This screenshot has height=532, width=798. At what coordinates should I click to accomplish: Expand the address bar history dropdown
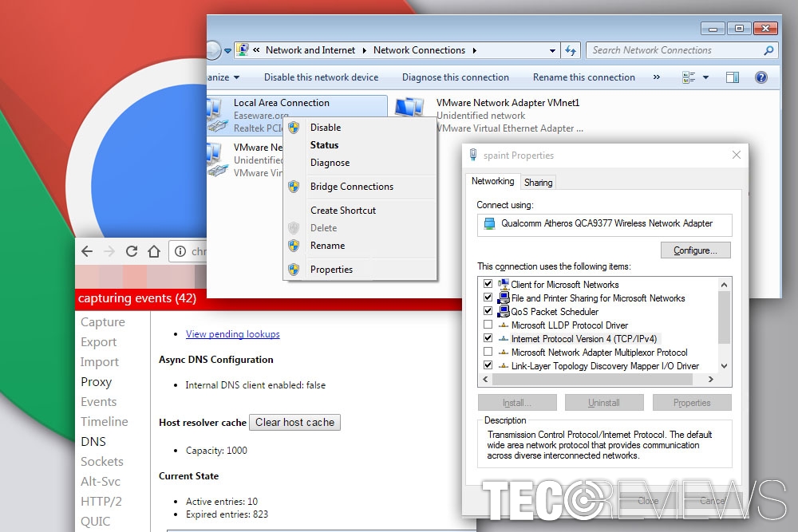coord(552,50)
